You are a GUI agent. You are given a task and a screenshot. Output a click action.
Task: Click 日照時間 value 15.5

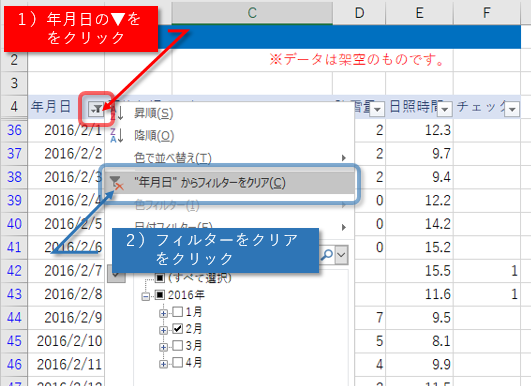point(419,271)
